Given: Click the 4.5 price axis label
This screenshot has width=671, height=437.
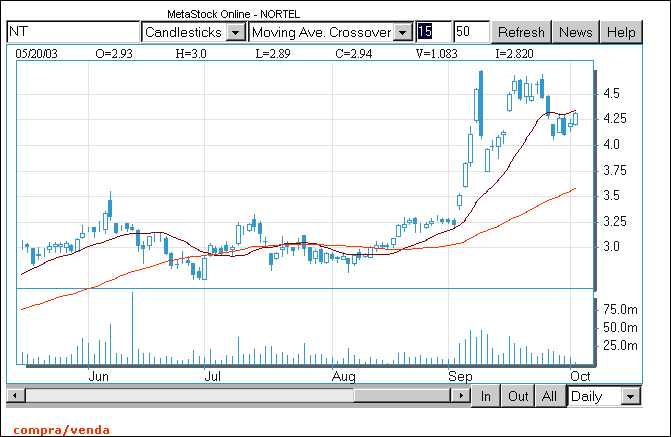Looking at the screenshot, I should point(611,93).
